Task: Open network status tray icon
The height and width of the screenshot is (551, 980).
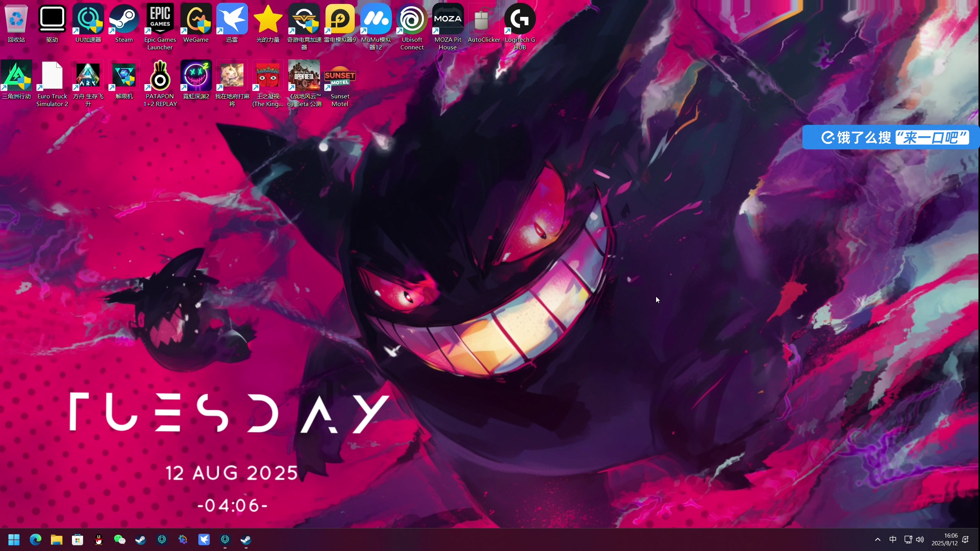Action: click(x=908, y=540)
